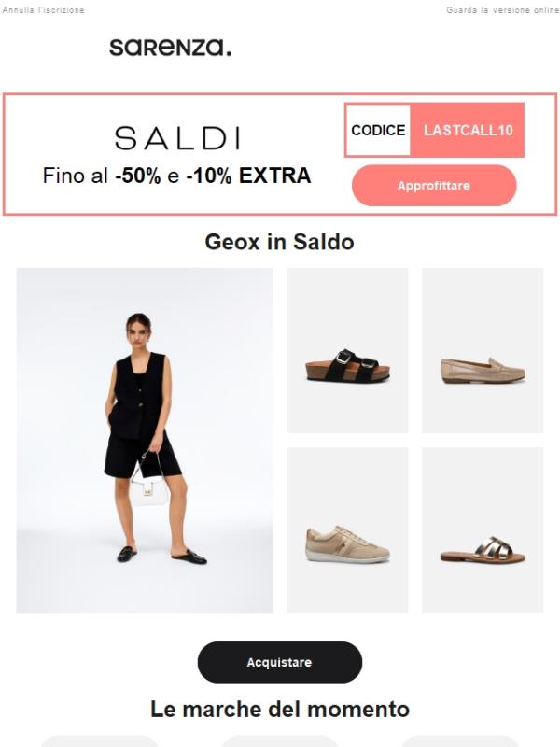Click the SALDI banner heading
Viewport: 560px width, 747px height.
coord(177,138)
